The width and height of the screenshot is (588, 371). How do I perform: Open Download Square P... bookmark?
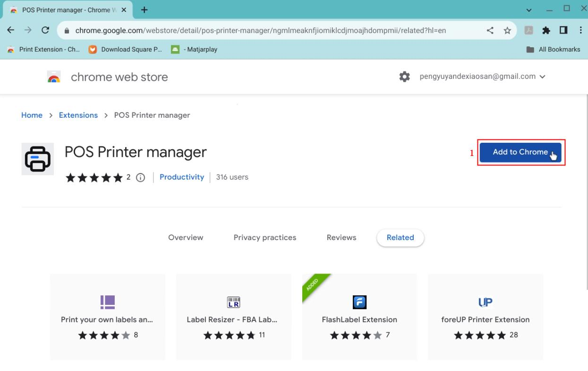125,49
